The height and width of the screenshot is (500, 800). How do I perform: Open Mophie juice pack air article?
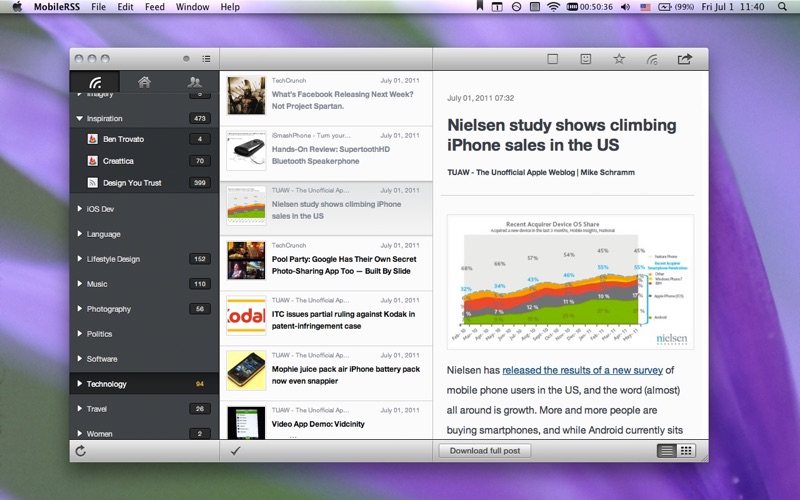click(326, 373)
